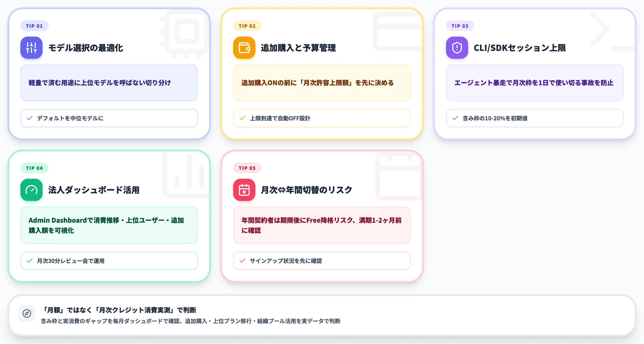
Task: Click the text エージェント暴走で月次枠を1日で使い切る事故を防止
Action: coord(534,83)
